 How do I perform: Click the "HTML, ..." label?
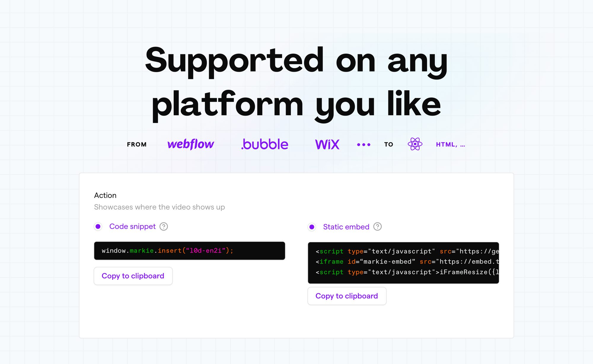(450, 145)
